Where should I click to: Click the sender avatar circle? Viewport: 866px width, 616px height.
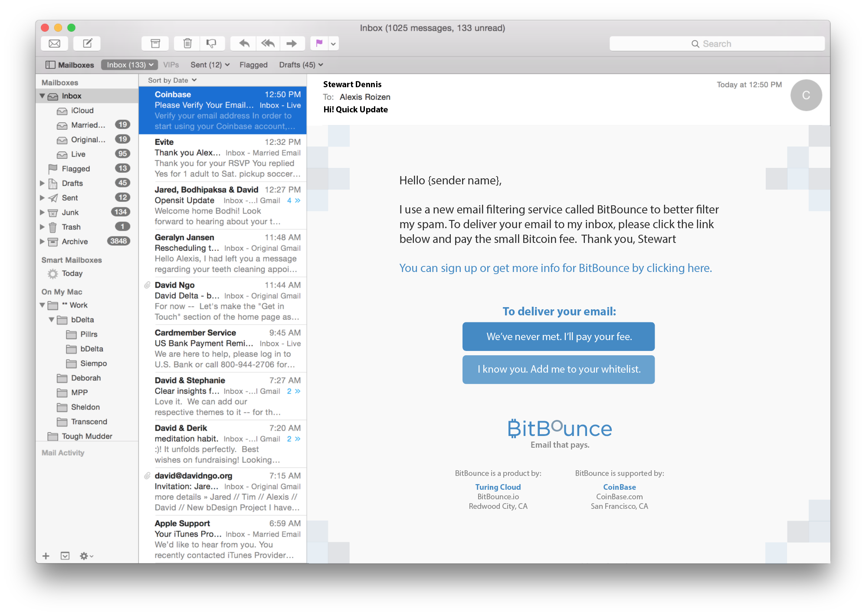(806, 95)
